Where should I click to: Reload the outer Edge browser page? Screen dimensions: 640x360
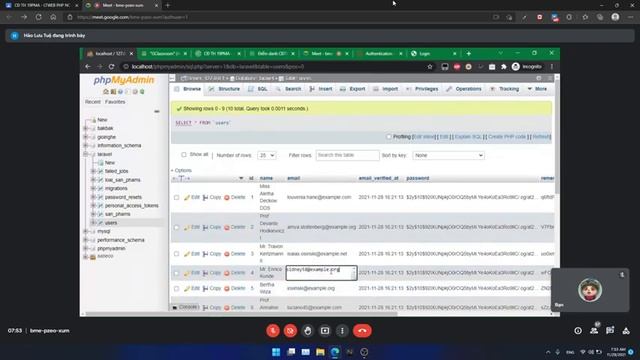(x=38, y=17)
